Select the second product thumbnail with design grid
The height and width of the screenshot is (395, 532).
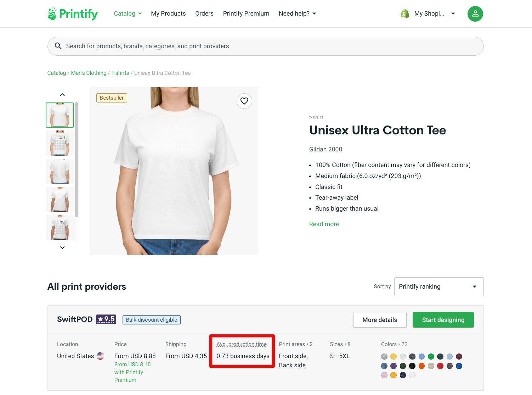60,143
